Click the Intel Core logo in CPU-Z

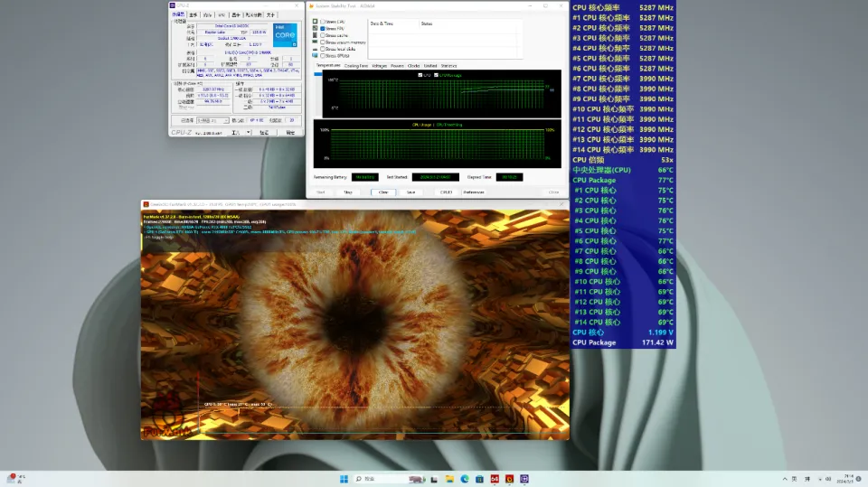pyautogui.click(x=285, y=35)
